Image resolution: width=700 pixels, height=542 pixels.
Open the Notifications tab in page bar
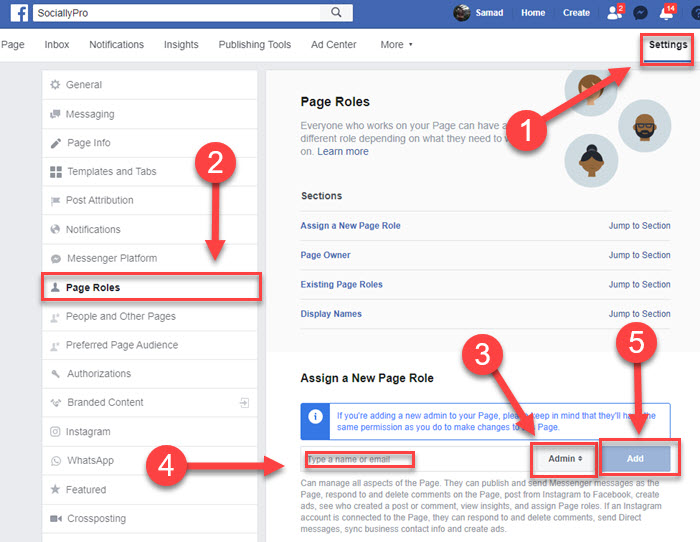tap(117, 45)
